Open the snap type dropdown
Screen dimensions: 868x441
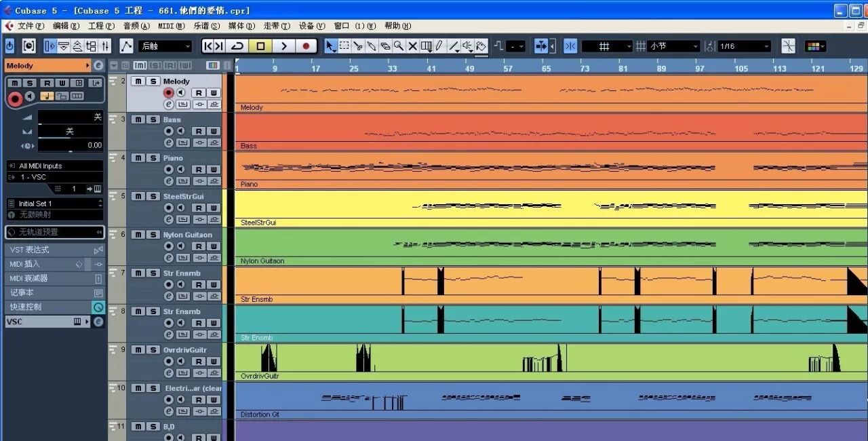607,46
